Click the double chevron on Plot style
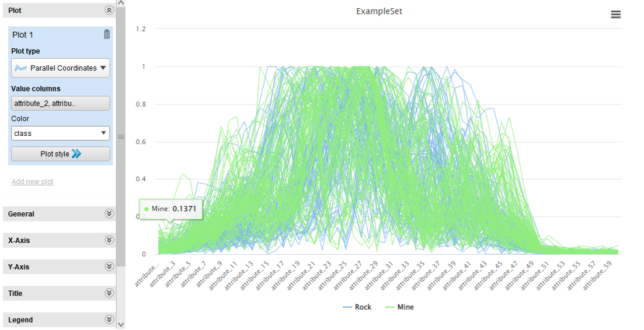Image resolution: width=644 pixels, height=330 pixels. [76, 154]
